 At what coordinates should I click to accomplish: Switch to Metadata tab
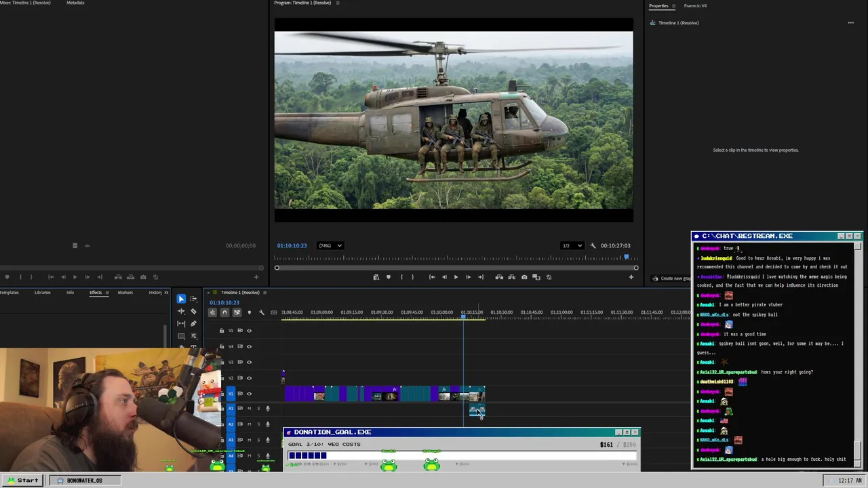point(75,3)
